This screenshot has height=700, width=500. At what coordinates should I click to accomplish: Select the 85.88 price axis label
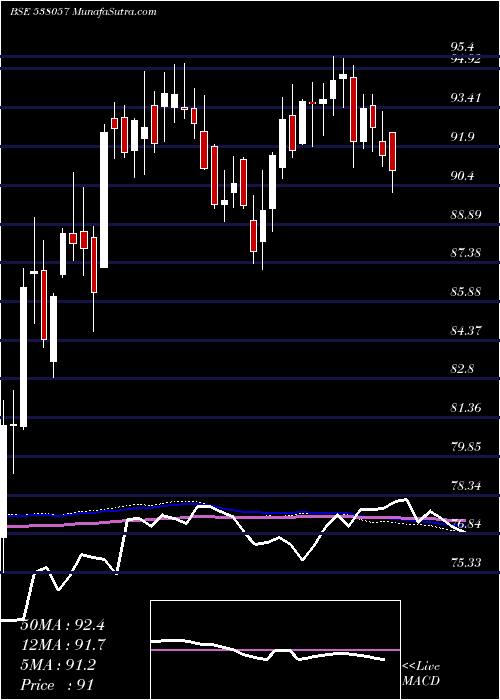tap(466, 292)
